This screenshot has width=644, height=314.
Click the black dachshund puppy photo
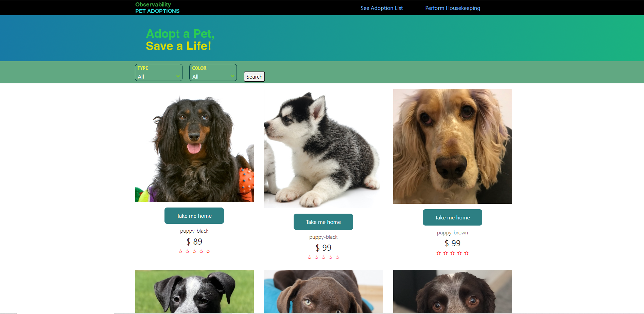tap(194, 145)
